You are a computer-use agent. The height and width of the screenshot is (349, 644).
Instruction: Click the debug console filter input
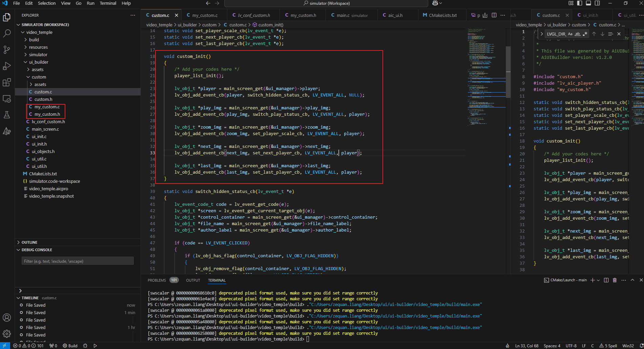pyautogui.click(x=78, y=261)
